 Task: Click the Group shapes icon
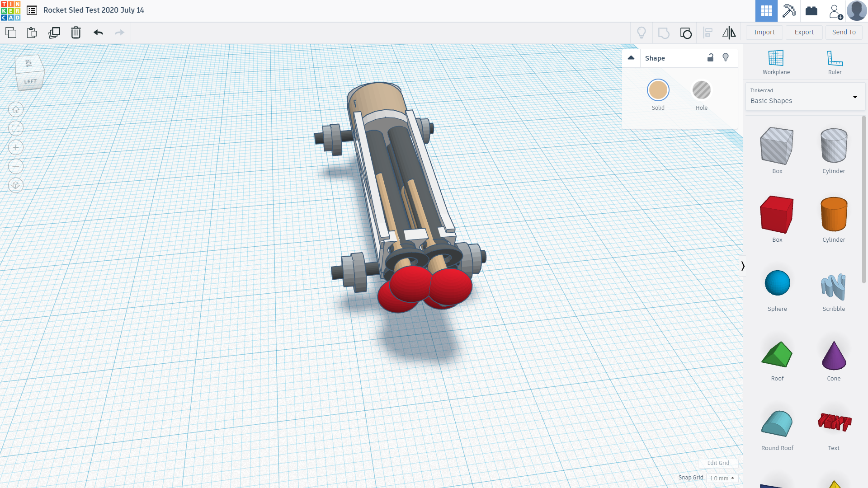664,33
